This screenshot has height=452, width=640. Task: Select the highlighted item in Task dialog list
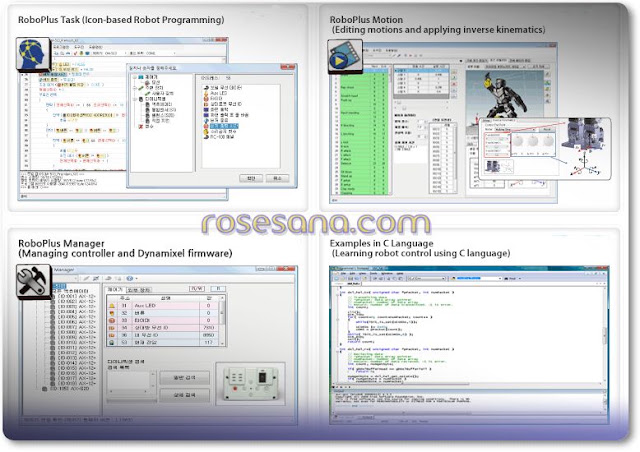[x=224, y=127]
